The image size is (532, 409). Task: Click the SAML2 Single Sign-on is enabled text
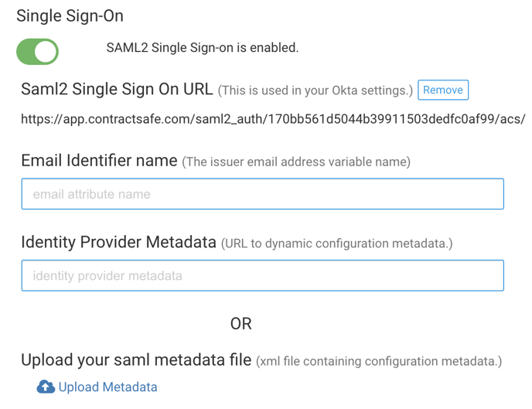[x=203, y=48]
